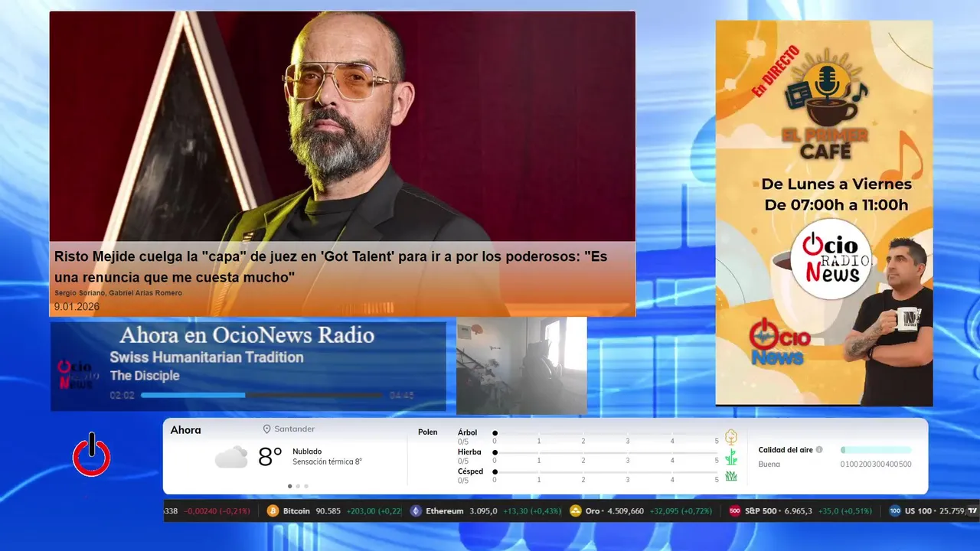Click the Ocio News logo beside the player
This screenshot has width=980, height=551.
(77, 375)
